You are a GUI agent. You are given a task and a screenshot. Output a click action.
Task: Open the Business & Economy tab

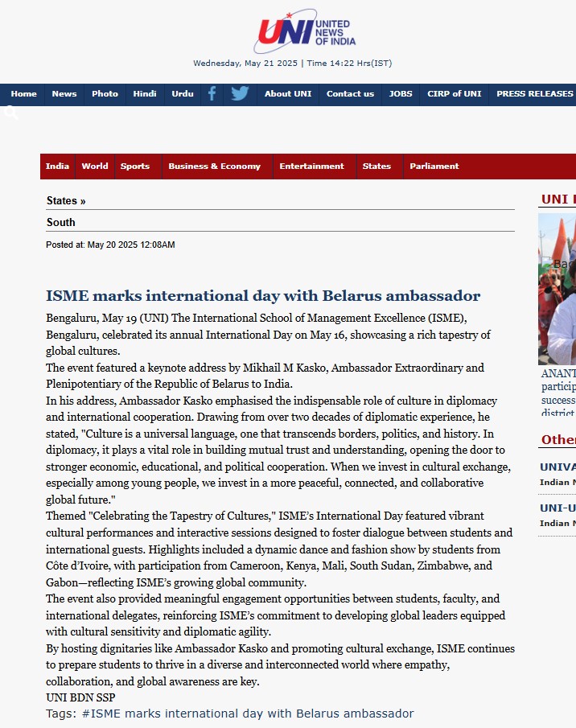pyautogui.click(x=214, y=167)
